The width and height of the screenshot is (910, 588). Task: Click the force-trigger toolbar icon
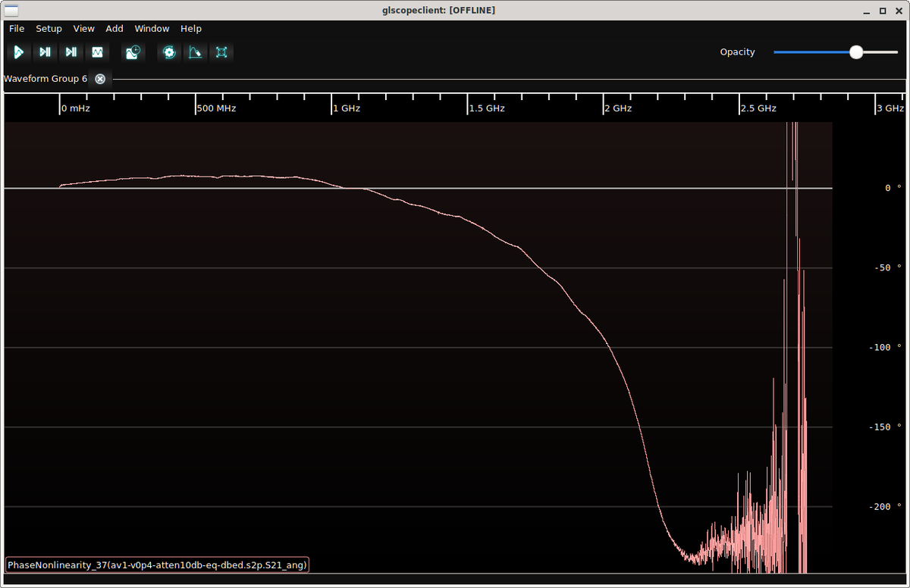click(x=71, y=52)
